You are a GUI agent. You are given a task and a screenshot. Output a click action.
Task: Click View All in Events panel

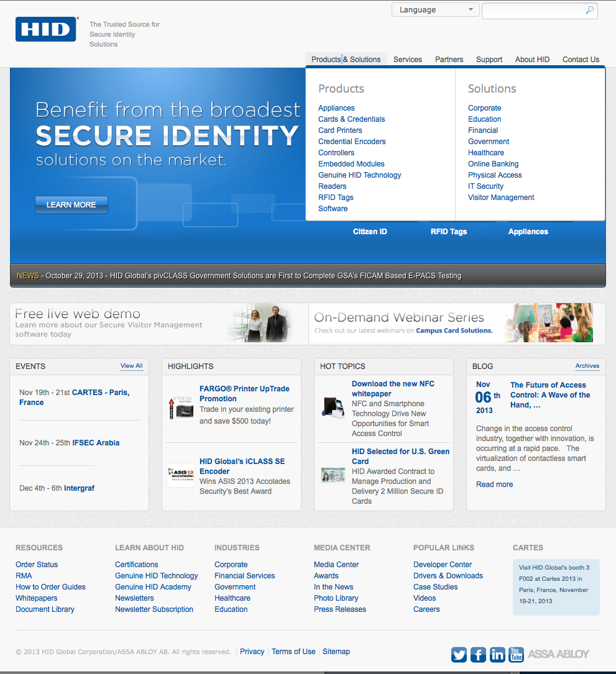131,366
